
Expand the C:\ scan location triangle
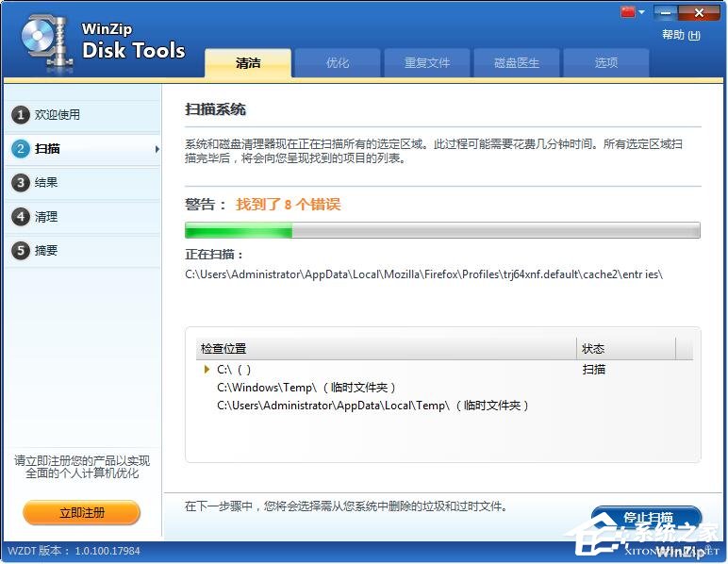click(x=207, y=370)
